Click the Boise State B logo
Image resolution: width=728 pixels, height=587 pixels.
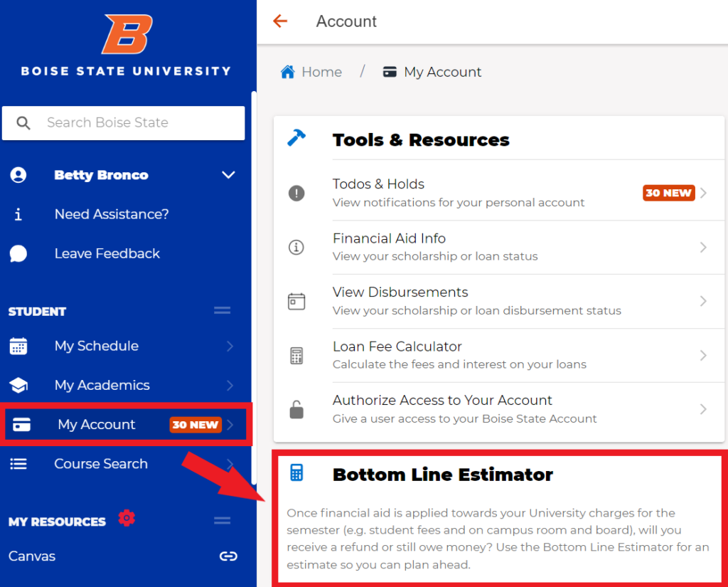click(x=127, y=34)
